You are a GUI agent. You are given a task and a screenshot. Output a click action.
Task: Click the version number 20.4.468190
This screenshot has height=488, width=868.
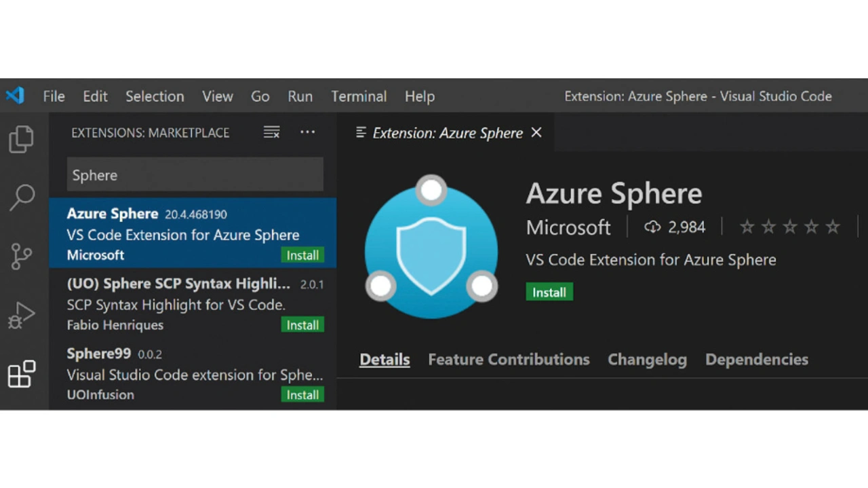[x=196, y=214]
